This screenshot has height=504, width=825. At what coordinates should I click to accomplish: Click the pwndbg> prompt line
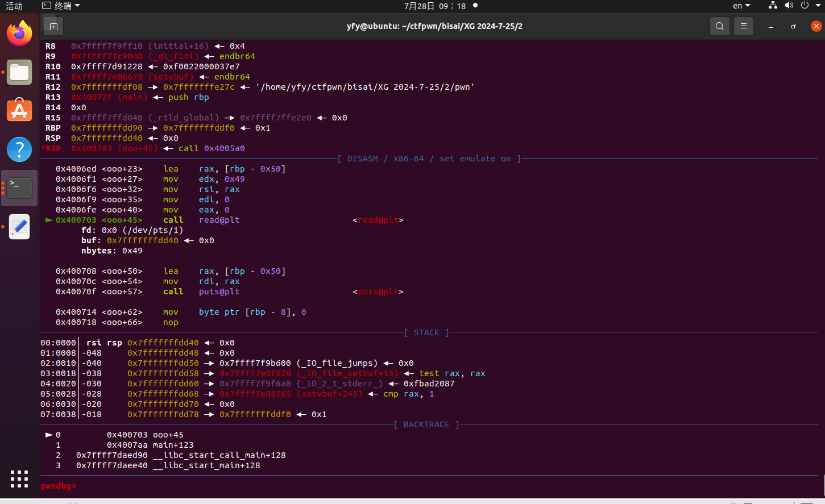pos(58,486)
